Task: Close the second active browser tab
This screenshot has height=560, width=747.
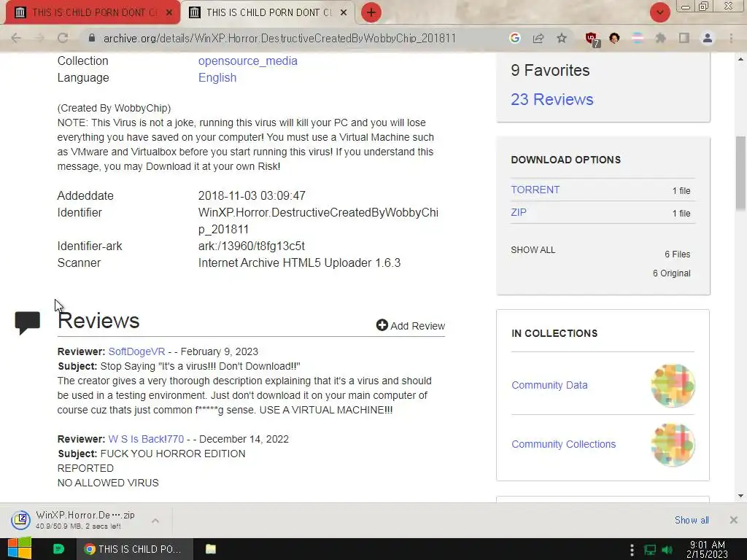Action: (x=344, y=13)
